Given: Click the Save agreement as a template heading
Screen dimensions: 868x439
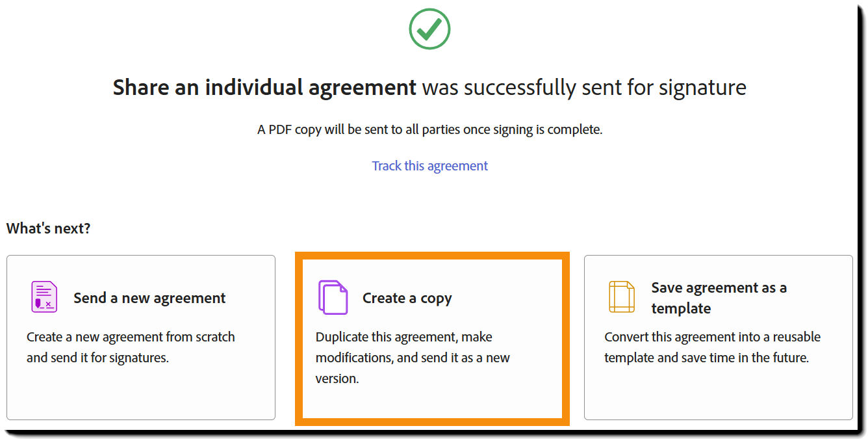Looking at the screenshot, I should coord(719,297).
